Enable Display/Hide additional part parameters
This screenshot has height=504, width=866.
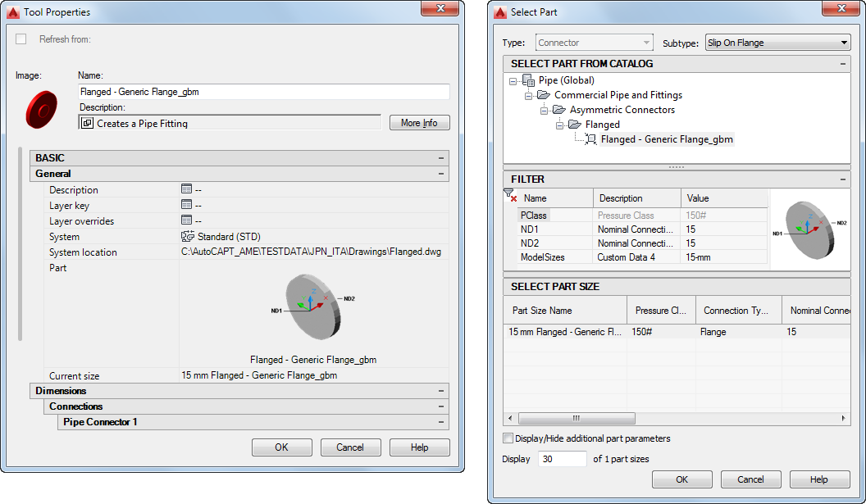point(508,438)
